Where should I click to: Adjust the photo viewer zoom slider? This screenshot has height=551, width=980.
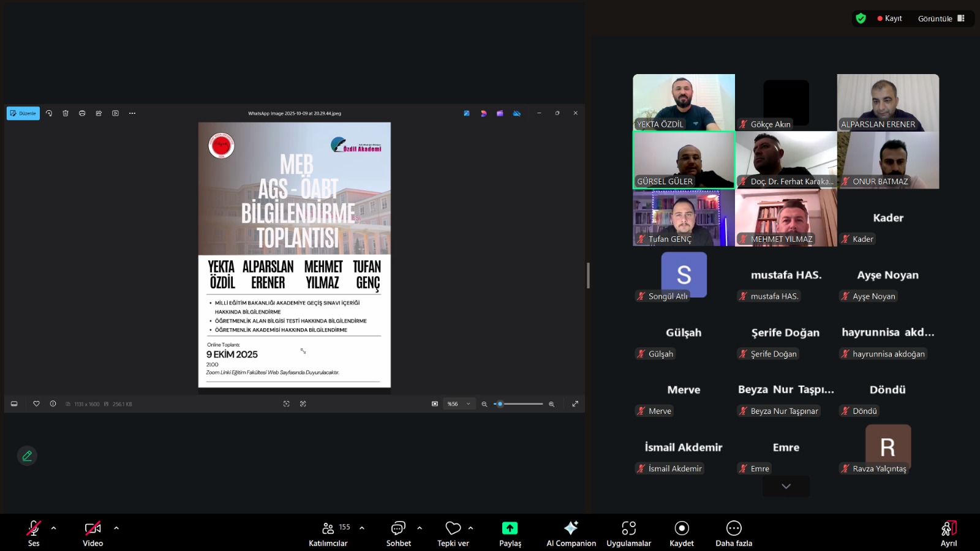point(500,404)
